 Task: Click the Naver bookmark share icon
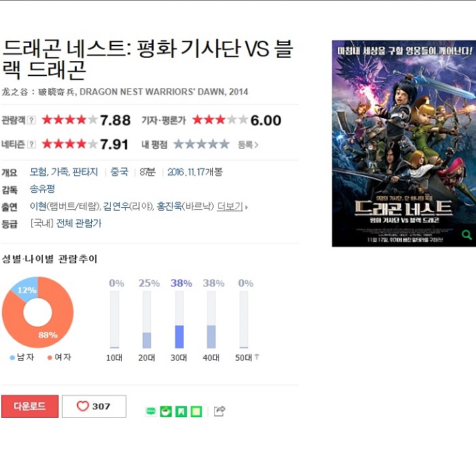(x=181, y=411)
